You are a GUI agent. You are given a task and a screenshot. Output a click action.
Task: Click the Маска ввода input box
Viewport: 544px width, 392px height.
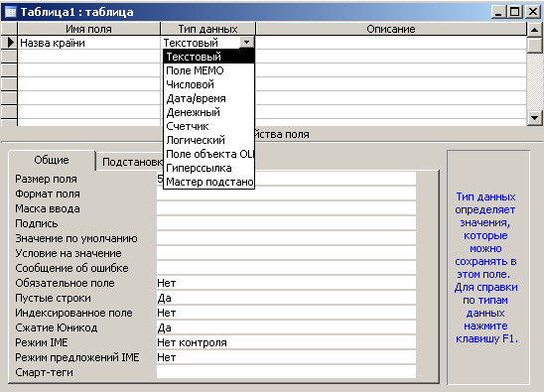click(286, 208)
